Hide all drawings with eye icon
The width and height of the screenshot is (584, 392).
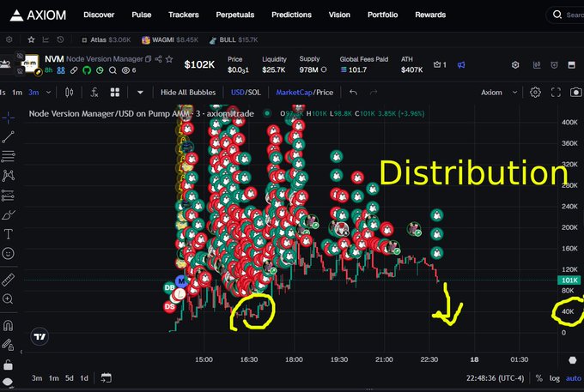(x=9, y=382)
